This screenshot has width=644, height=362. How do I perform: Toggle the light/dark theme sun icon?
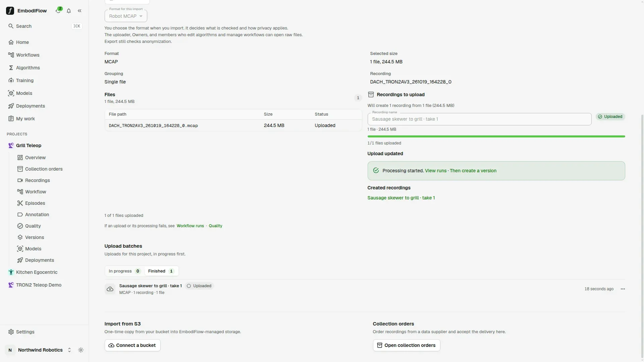tap(81, 350)
